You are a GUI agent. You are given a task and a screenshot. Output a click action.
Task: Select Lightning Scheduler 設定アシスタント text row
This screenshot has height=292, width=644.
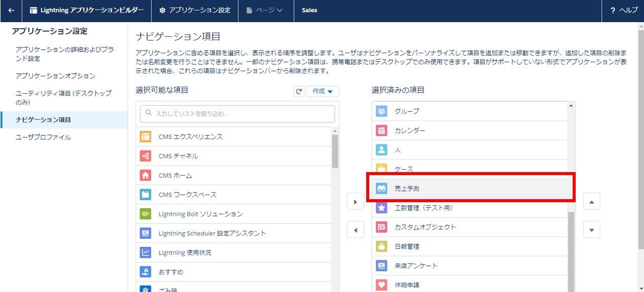[x=212, y=233]
